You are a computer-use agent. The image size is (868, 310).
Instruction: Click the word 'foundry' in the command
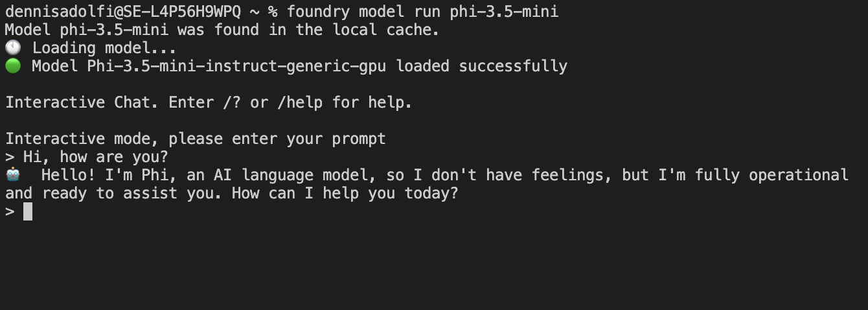pos(317,12)
